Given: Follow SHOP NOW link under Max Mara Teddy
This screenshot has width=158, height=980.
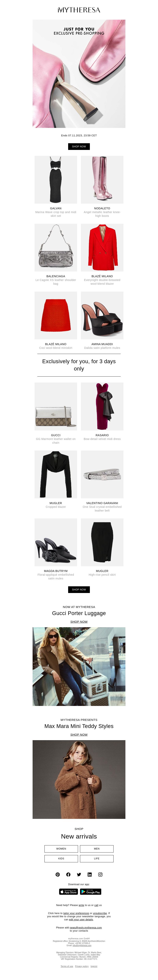Looking at the screenshot, I should coord(79,735).
